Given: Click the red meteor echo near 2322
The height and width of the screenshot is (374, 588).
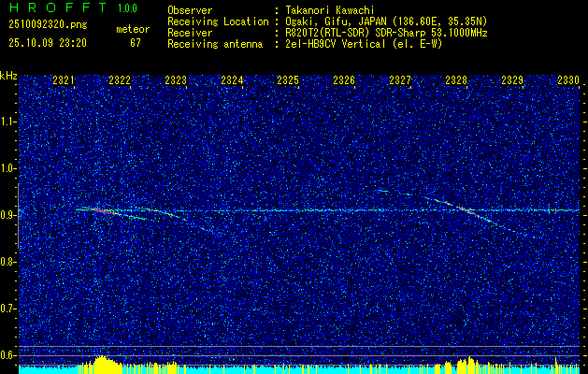Looking at the screenshot, I should tap(104, 210).
